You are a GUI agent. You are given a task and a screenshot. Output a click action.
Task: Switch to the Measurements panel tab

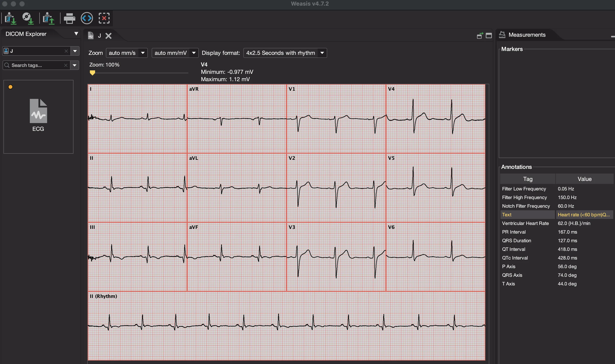527,35
